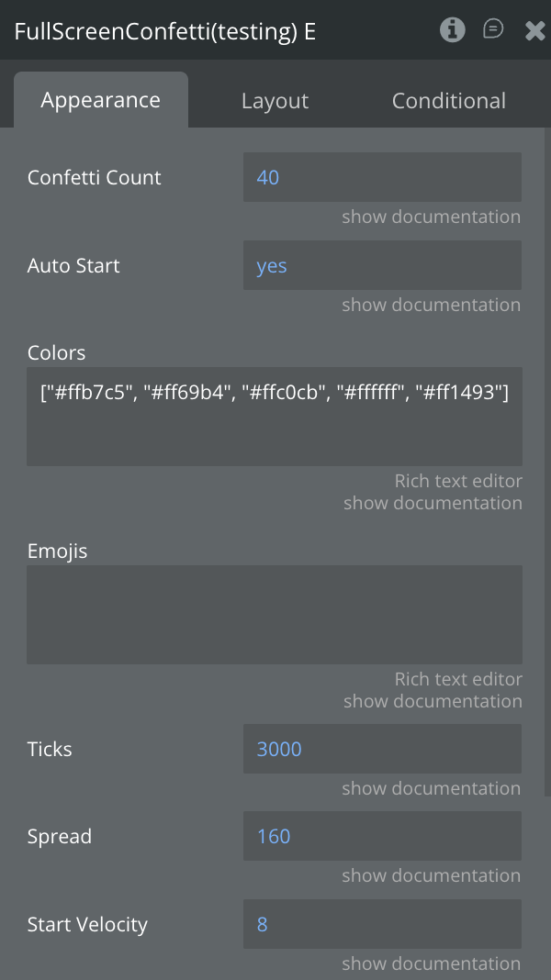Screen dimensions: 551x980
Task: Open the comments speech bubble icon
Action: click(x=493, y=30)
